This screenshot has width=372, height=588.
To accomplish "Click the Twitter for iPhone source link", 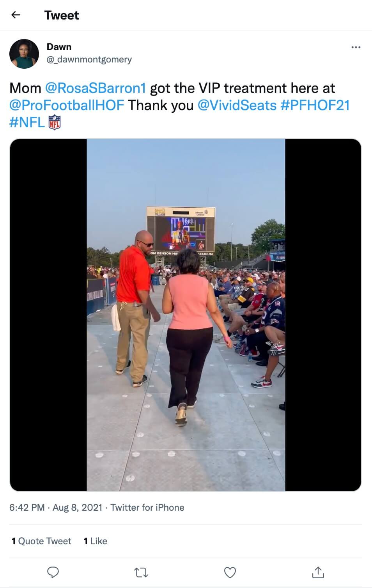I will click(x=147, y=507).
